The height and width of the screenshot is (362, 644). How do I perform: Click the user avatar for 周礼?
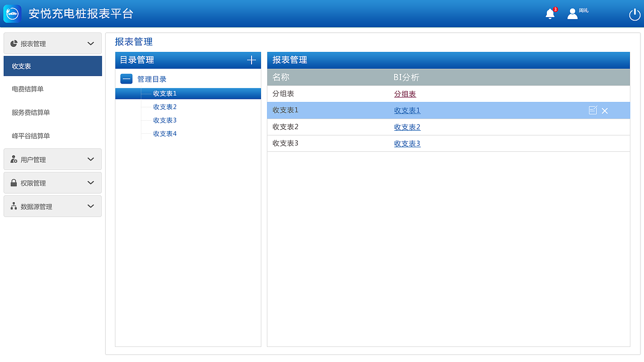click(572, 14)
